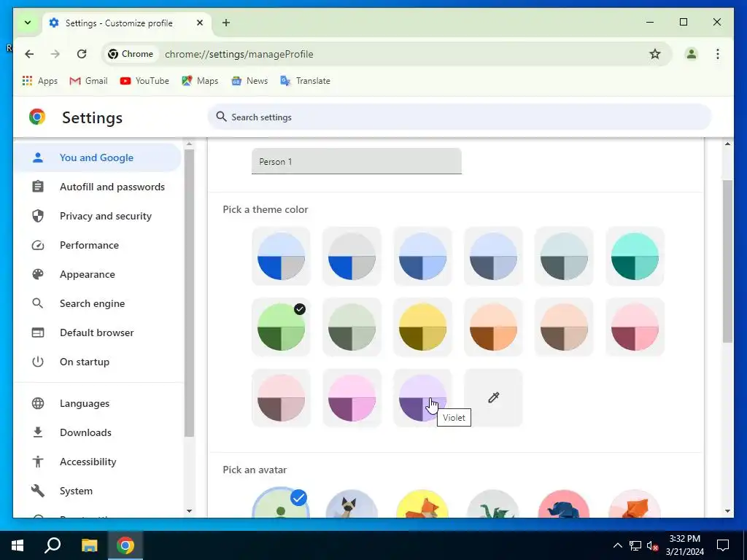
Task: Pick the teal aqua theme color
Action: (635, 256)
